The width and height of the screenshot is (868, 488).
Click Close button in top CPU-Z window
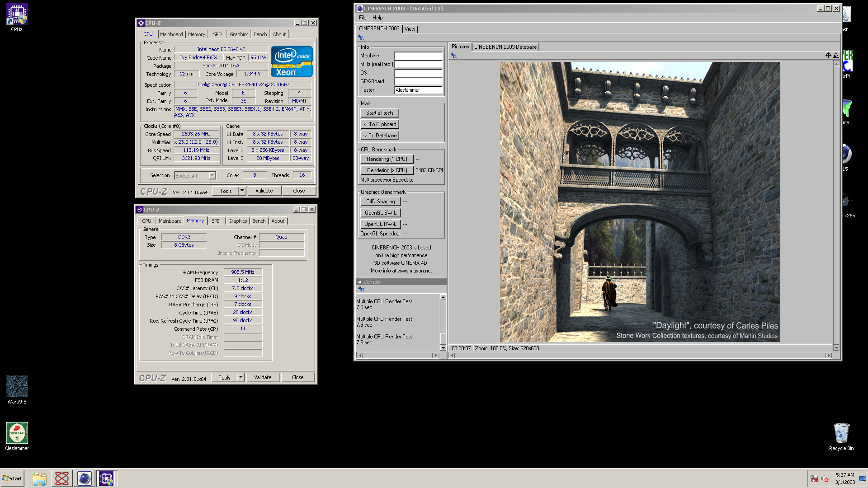pos(299,191)
